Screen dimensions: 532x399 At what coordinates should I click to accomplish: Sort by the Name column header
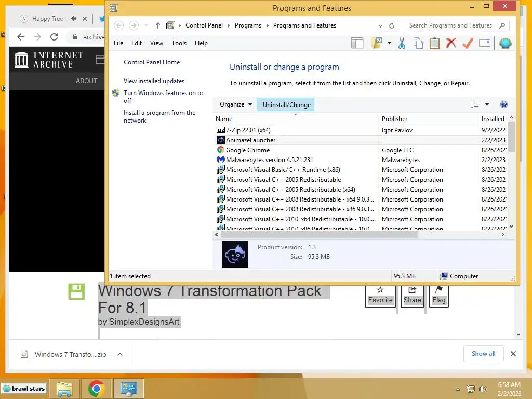295,119
